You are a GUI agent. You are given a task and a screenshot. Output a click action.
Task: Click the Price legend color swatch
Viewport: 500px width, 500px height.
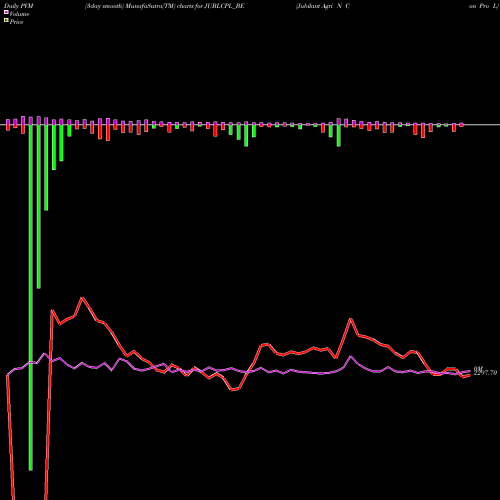pos(6,21)
